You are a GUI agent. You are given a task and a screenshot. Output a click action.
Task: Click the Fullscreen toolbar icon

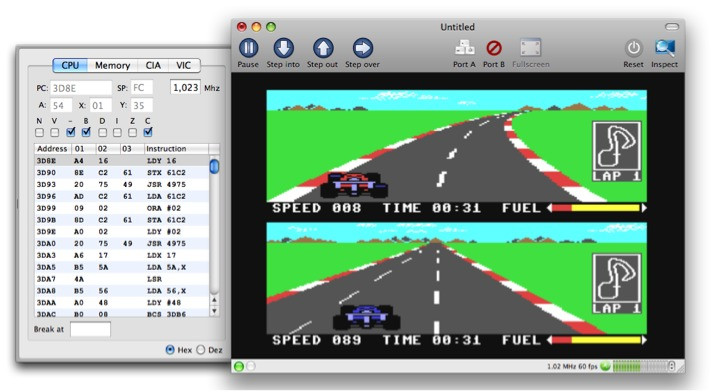(531, 48)
